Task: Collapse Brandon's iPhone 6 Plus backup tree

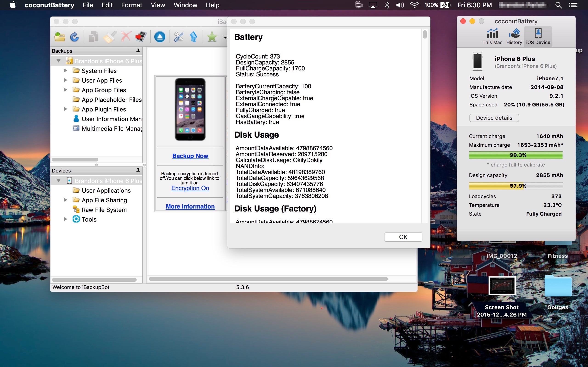Action: pyautogui.click(x=59, y=61)
